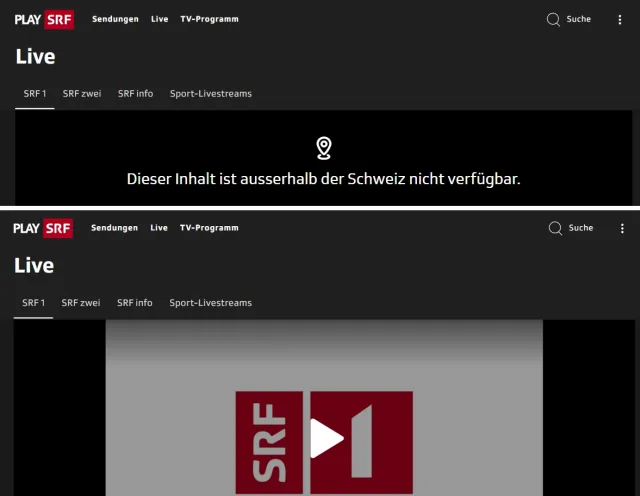Click the Play SRF logo in upper screenshot

point(44,20)
